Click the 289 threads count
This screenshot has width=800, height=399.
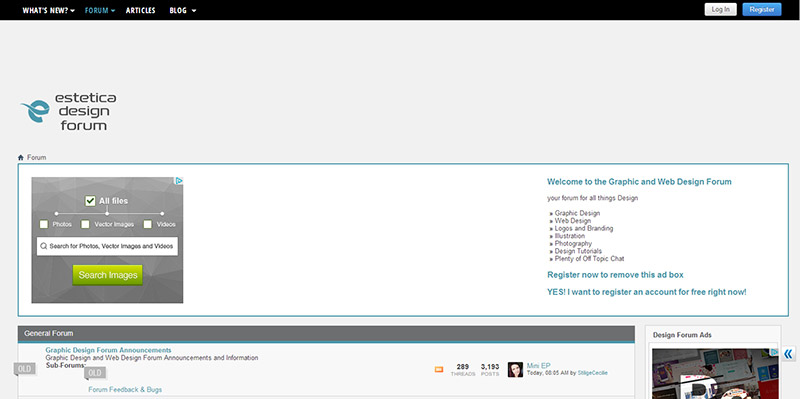pos(463,367)
